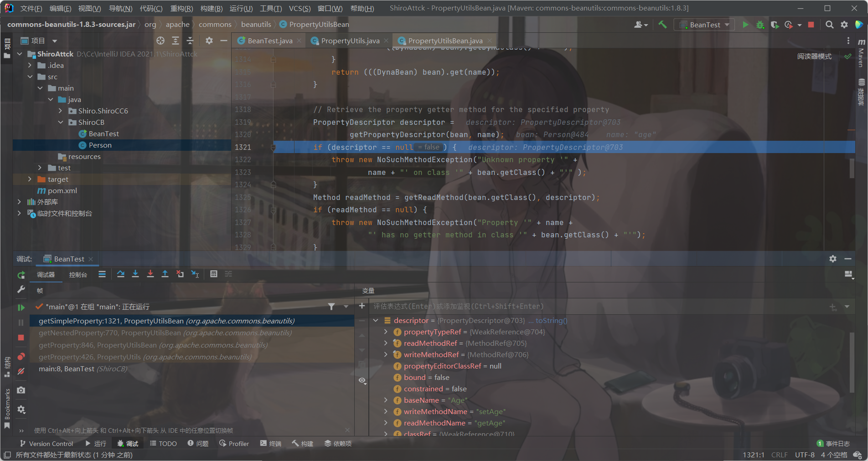Open the 重构(R) menu
The width and height of the screenshot is (868, 461).
click(181, 8)
